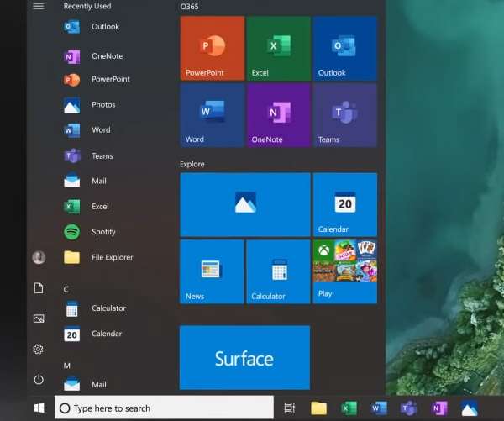Screen dimensions: 504x421
Task: Expand the Start menu using the hamburger button
Action: (38, 7)
